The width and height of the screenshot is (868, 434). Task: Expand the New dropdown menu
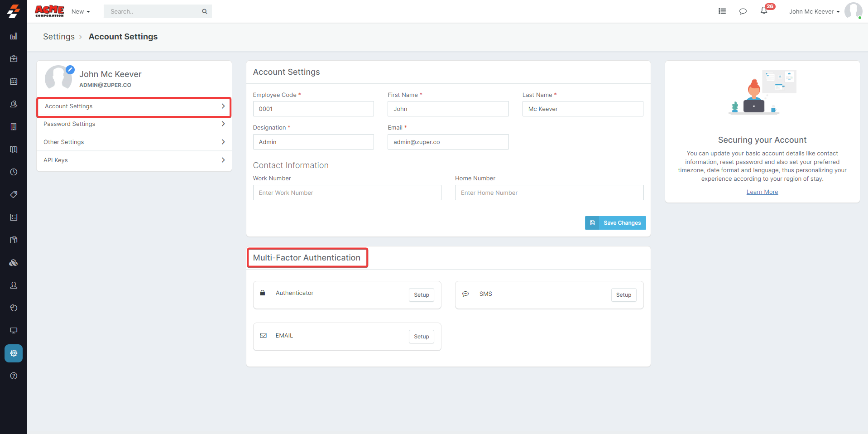pos(81,12)
